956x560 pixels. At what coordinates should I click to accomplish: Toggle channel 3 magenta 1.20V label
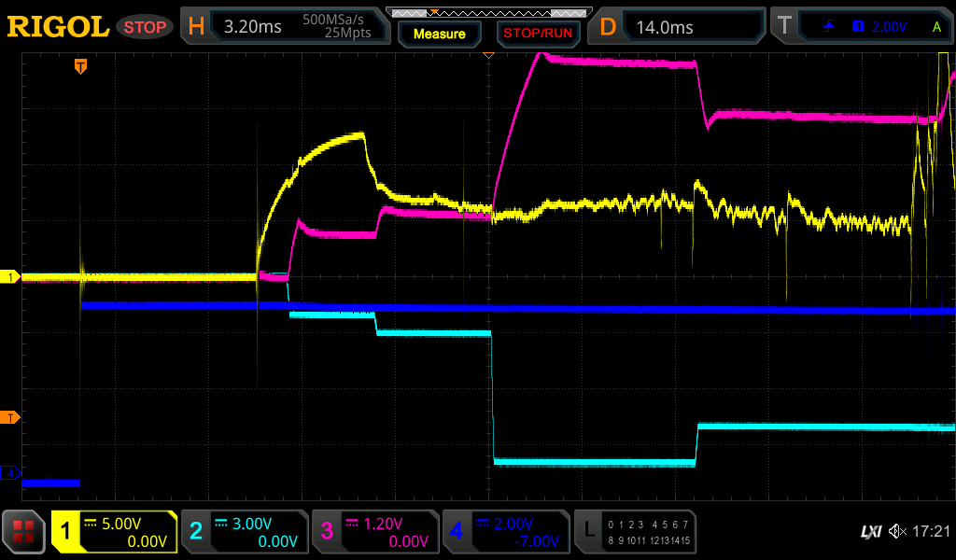point(374,532)
